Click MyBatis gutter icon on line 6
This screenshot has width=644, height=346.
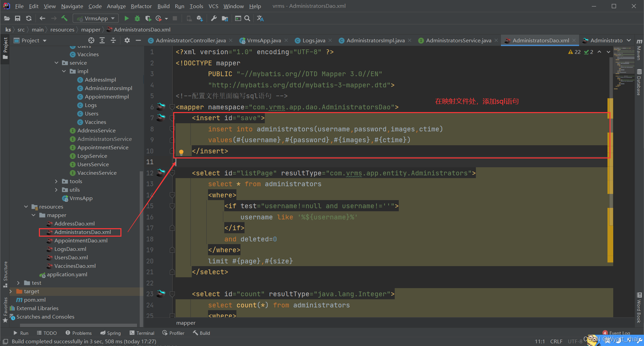(161, 107)
